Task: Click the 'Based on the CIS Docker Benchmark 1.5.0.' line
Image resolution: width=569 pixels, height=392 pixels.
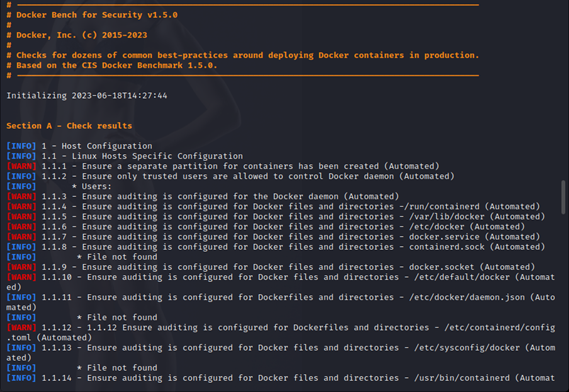Action: click(x=112, y=65)
